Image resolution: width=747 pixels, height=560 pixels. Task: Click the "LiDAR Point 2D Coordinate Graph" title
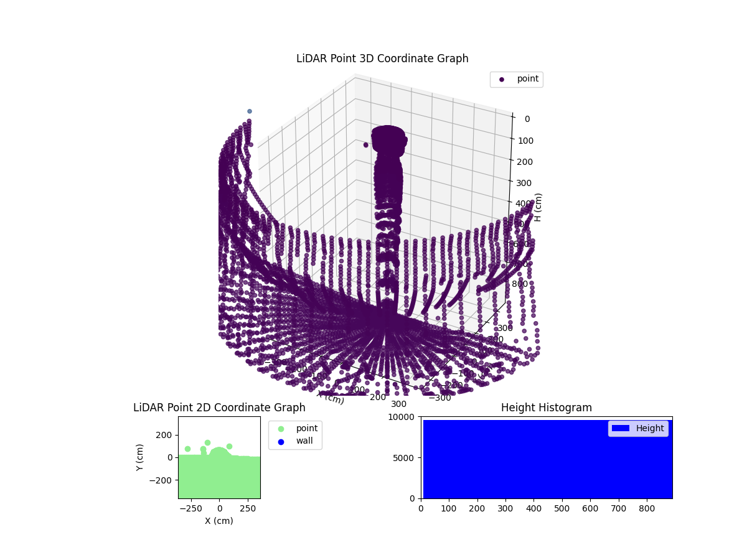[219, 408]
